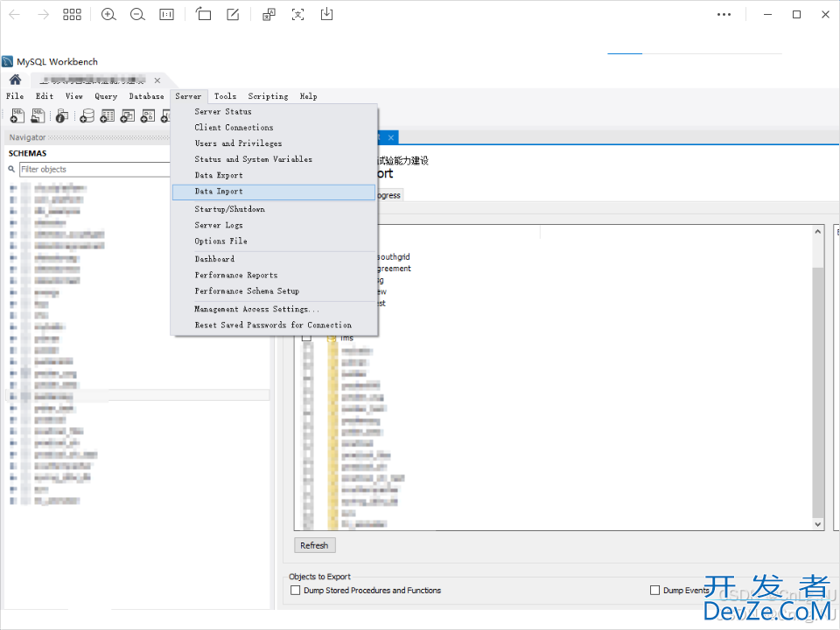840x630 pixels.
Task: Show image at actual size 1:1
Action: [x=166, y=15]
